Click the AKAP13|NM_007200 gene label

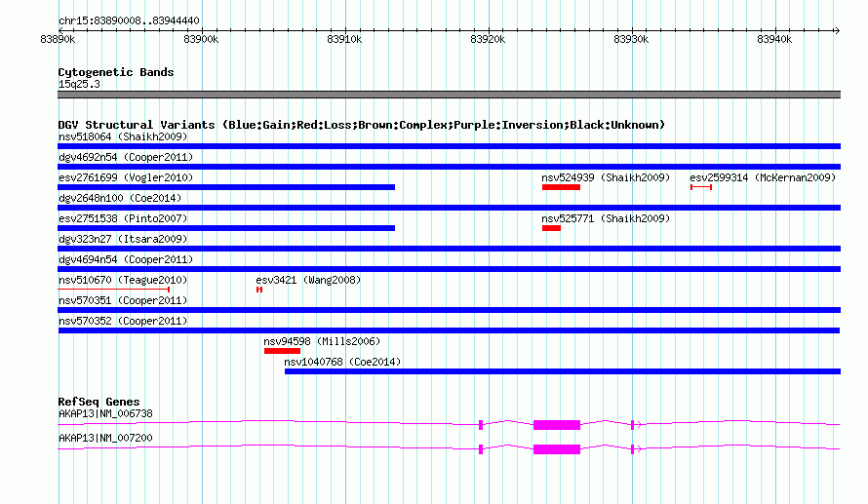coord(105,438)
